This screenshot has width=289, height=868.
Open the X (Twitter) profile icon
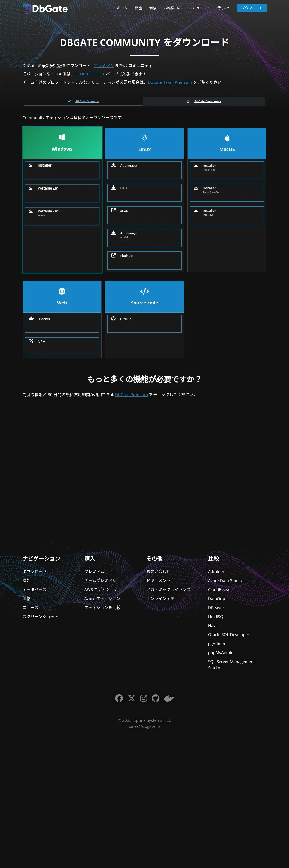click(131, 698)
